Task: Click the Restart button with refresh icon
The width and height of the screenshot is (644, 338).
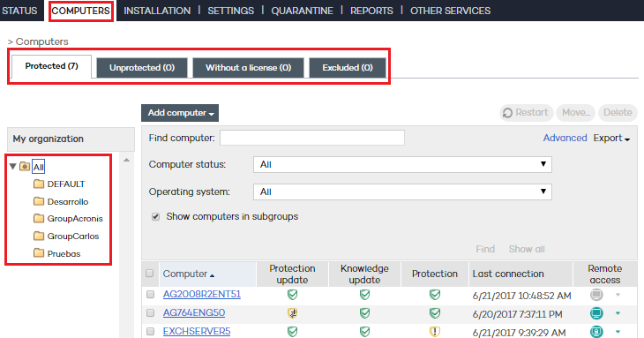Action: [526, 113]
